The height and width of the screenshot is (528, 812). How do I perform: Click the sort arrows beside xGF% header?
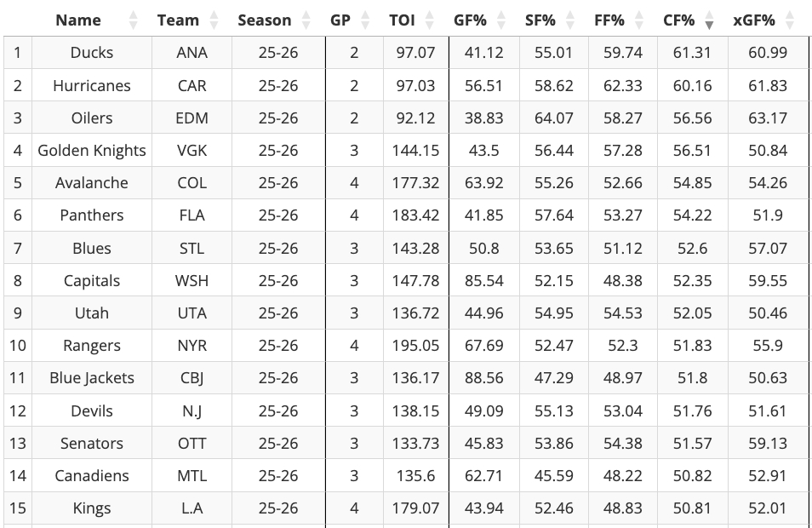790,20
